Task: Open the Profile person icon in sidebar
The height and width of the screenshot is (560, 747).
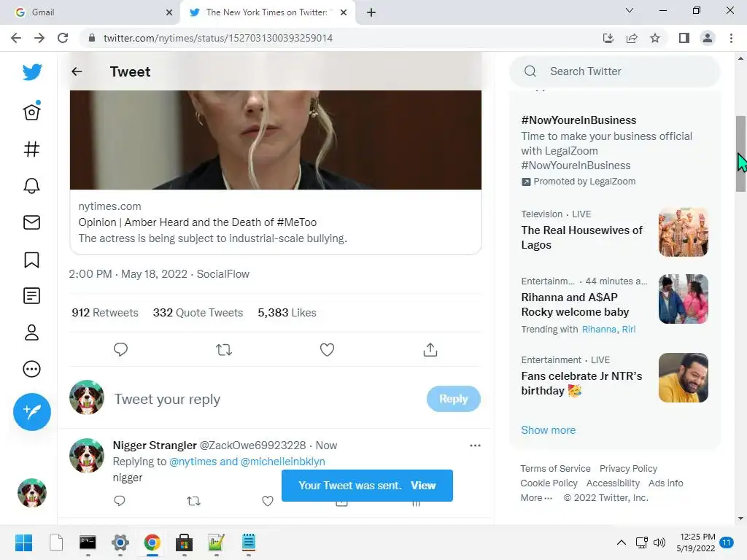Action: click(x=32, y=332)
